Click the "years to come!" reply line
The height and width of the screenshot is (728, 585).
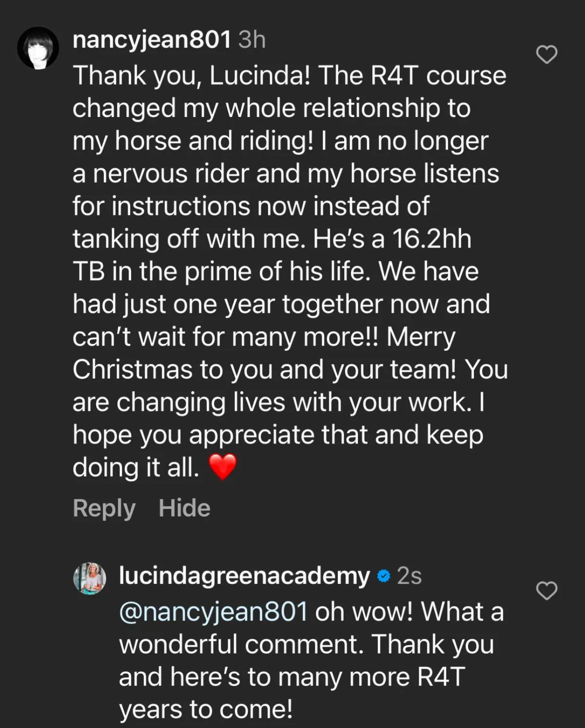point(206,709)
